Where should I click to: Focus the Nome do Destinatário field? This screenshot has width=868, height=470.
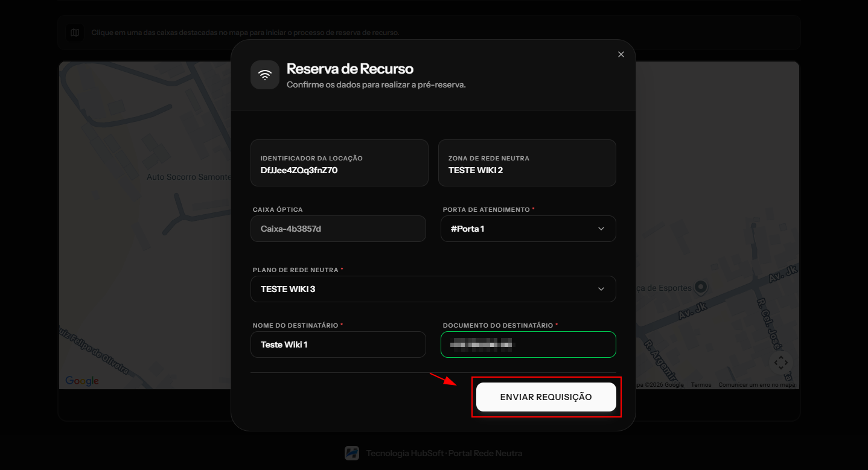coord(338,345)
